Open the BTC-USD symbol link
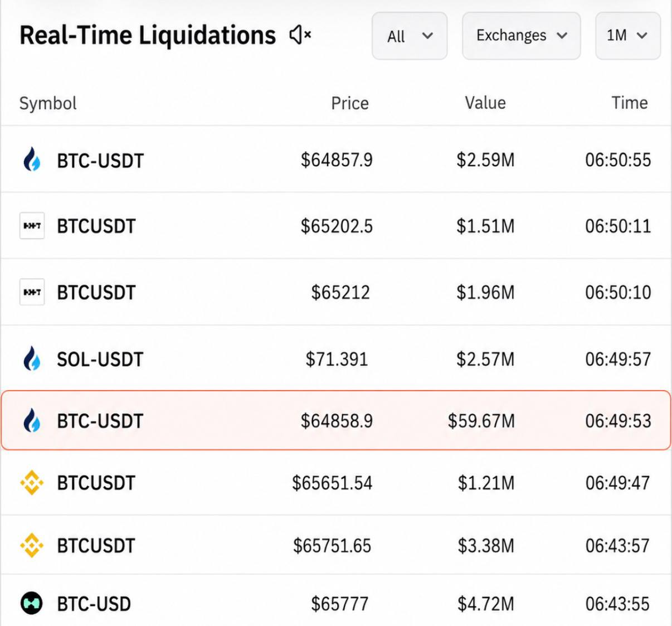Viewport: 672px width, 626px height. coord(94,604)
